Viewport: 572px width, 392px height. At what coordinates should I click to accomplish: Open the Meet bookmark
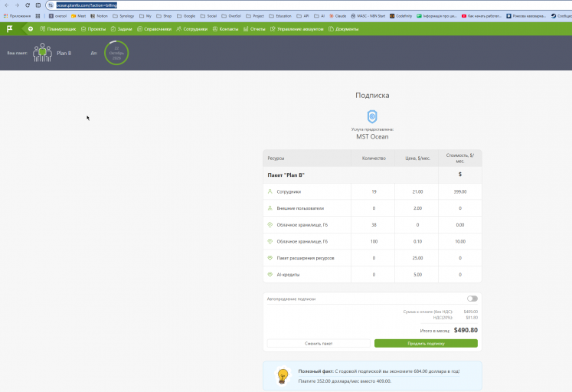pos(78,16)
